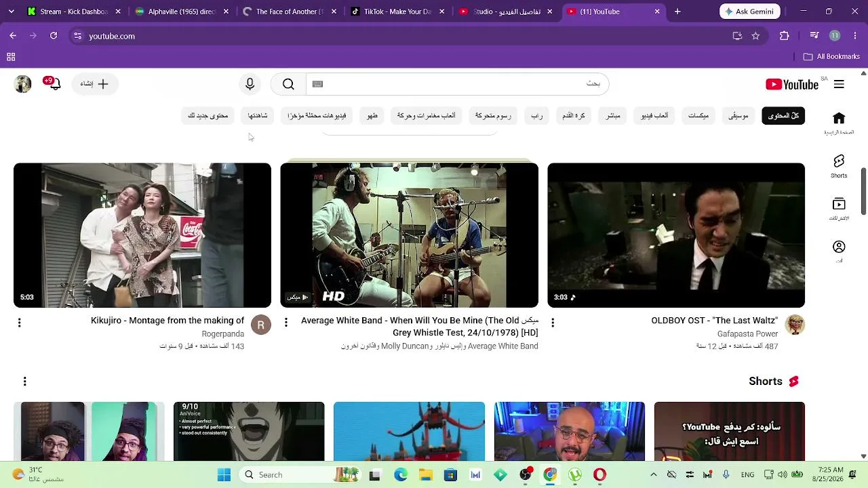
Task: Expand the Chrome tab search dropdown
Action: (13, 12)
